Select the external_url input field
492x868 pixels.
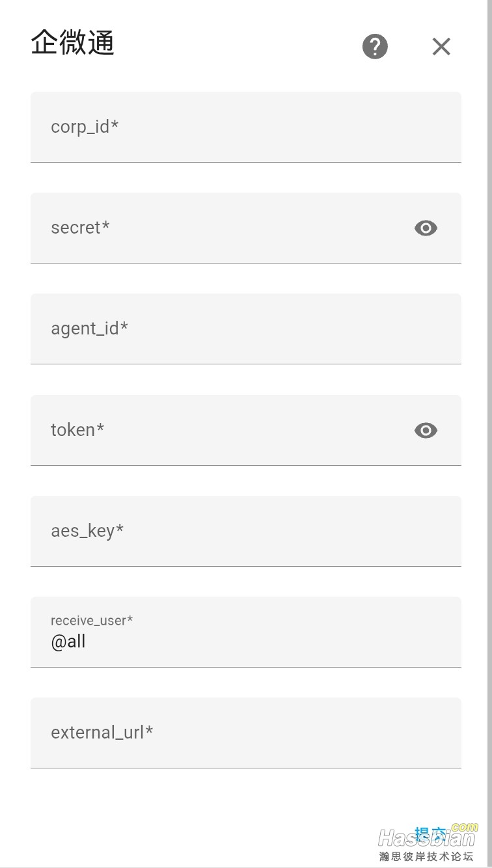[x=246, y=733]
